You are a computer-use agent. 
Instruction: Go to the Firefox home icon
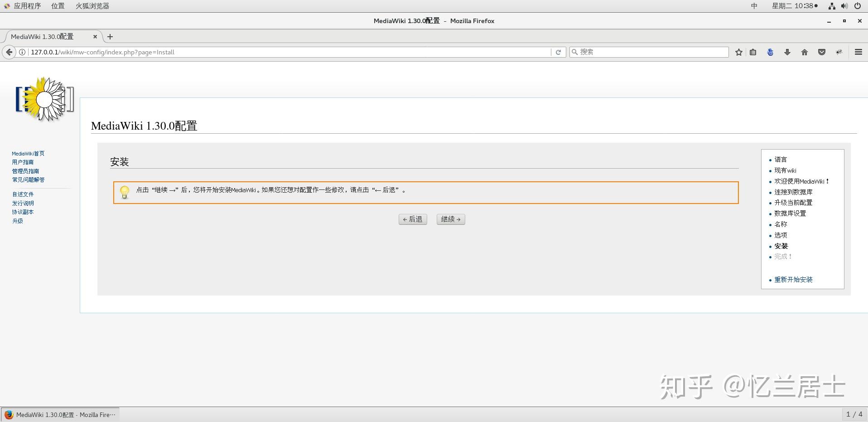pos(805,52)
